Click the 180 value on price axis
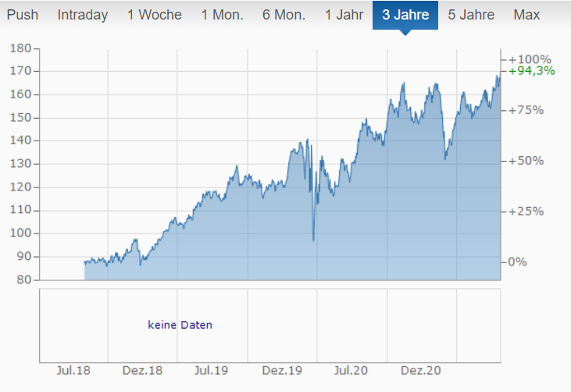The height and width of the screenshot is (392, 571). pos(20,48)
